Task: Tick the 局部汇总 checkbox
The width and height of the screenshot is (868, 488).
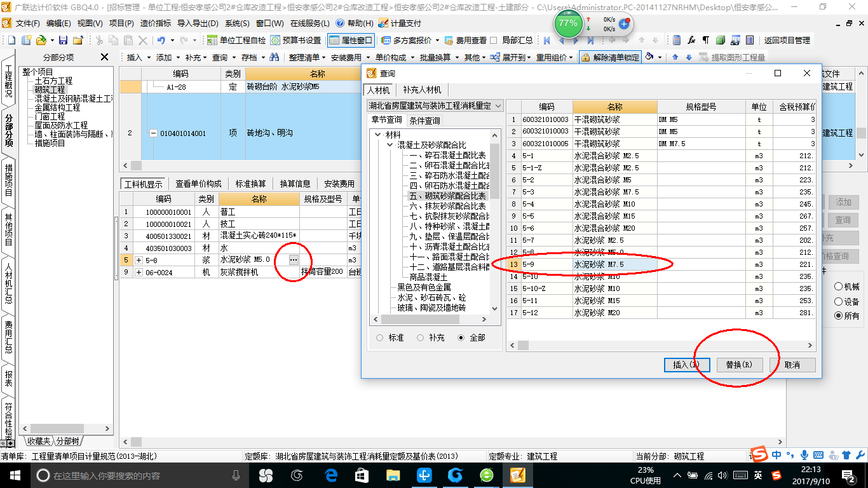Action: pos(494,40)
